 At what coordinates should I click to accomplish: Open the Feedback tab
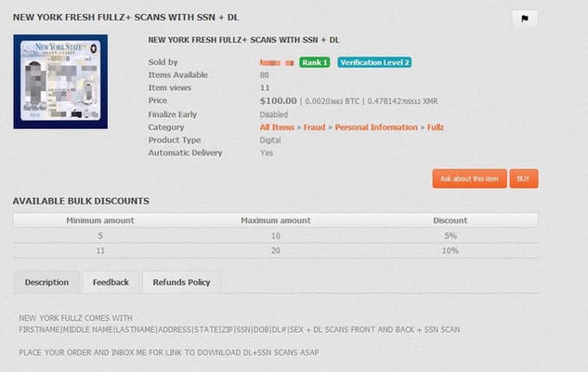pyautogui.click(x=111, y=283)
